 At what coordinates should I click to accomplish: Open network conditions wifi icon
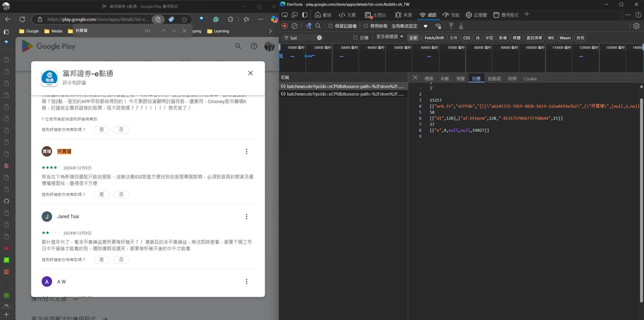438,26
